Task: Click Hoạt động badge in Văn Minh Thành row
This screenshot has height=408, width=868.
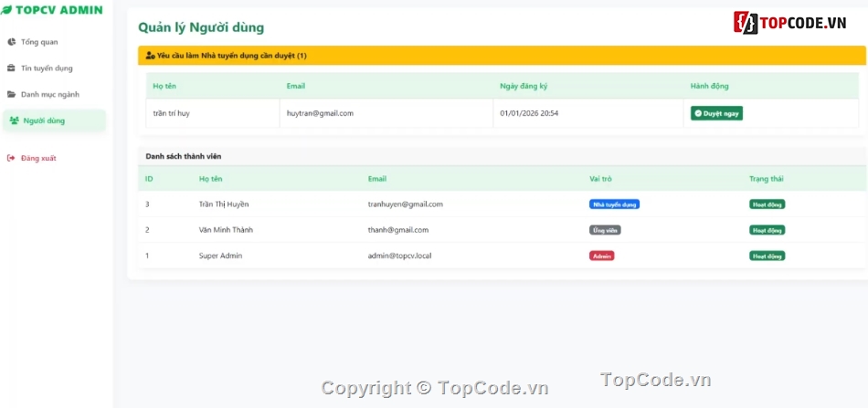Action: pos(767,230)
